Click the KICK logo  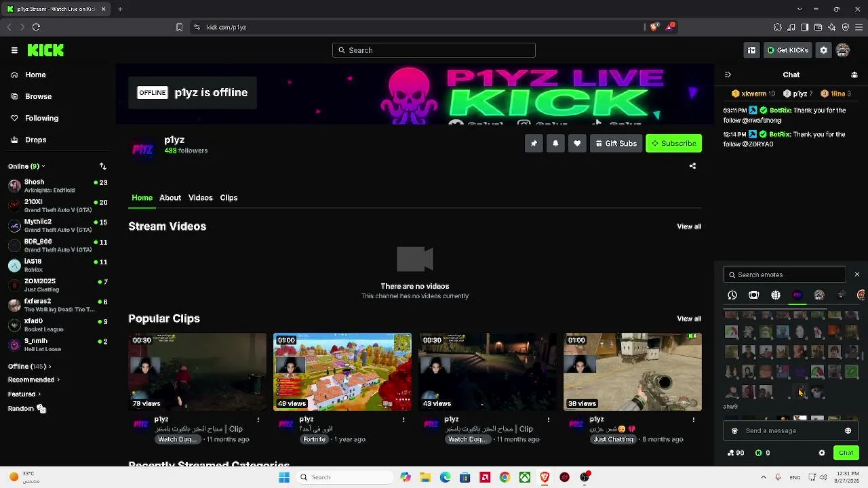[x=45, y=50]
